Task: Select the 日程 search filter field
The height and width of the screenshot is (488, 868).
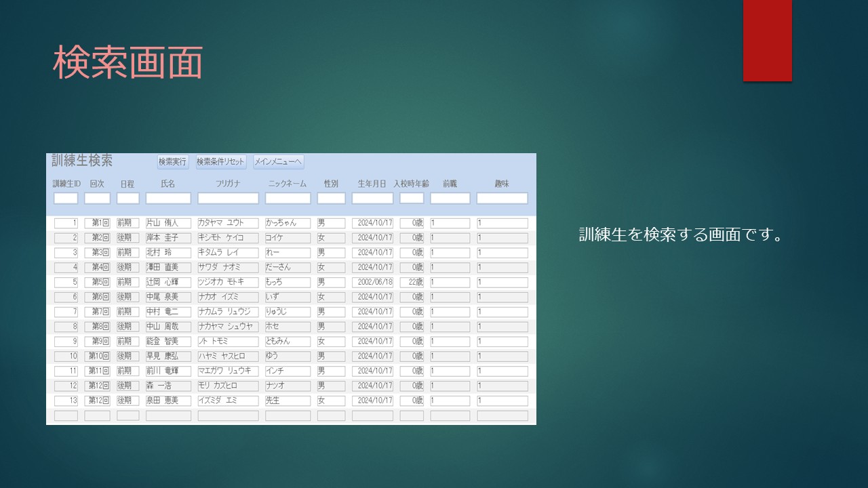Action: tap(127, 199)
